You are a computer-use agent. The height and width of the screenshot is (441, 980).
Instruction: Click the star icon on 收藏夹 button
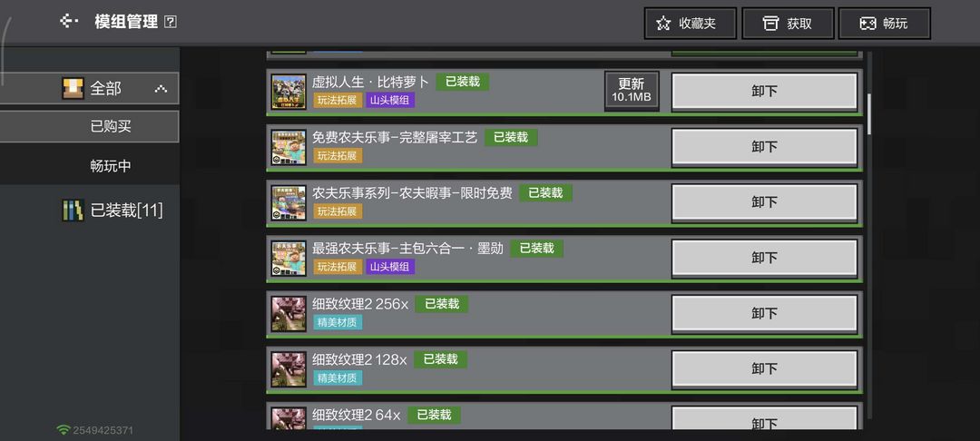coord(663,24)
